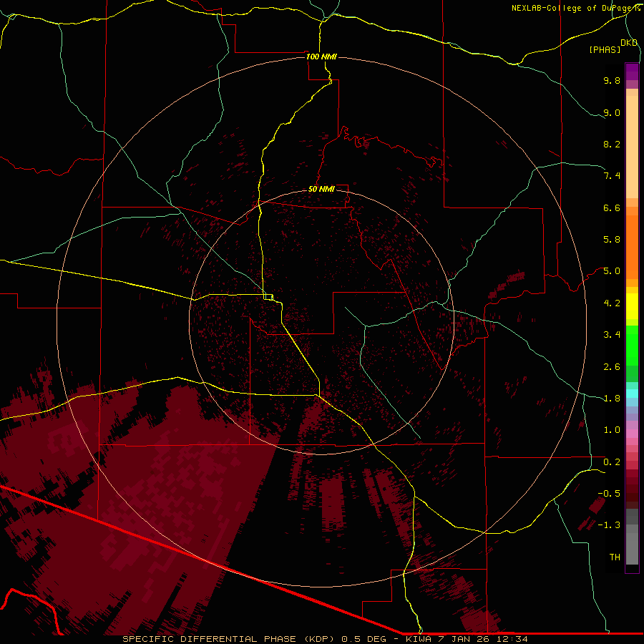Click the 2.6 scale value

point(612,367)
